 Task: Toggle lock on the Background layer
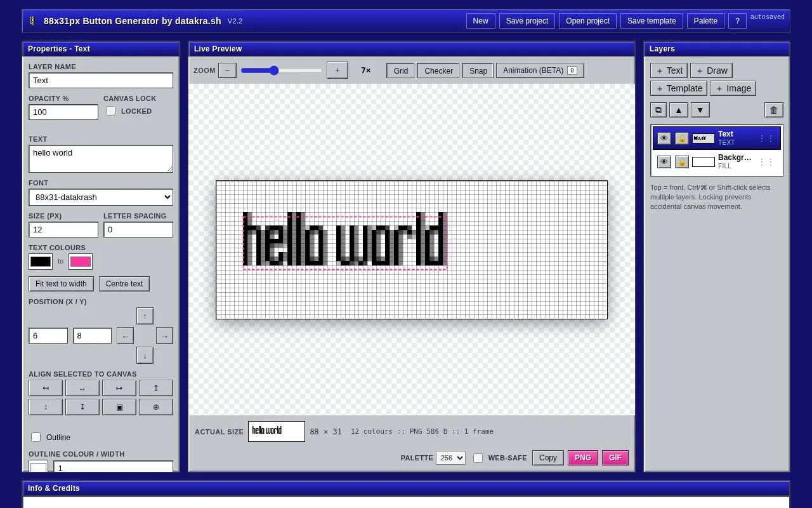pos(682,162)
